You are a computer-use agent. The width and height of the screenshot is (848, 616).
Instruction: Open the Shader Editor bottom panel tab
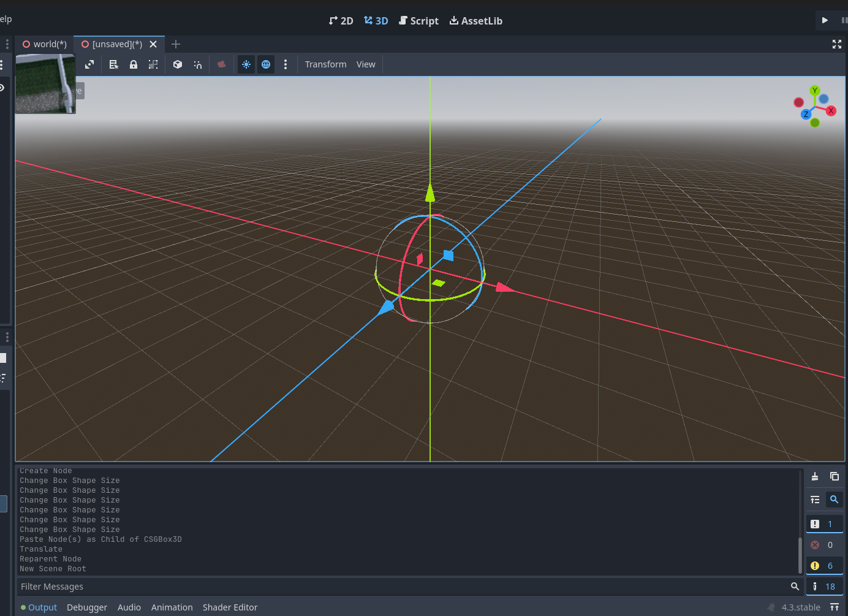[230, 607]
